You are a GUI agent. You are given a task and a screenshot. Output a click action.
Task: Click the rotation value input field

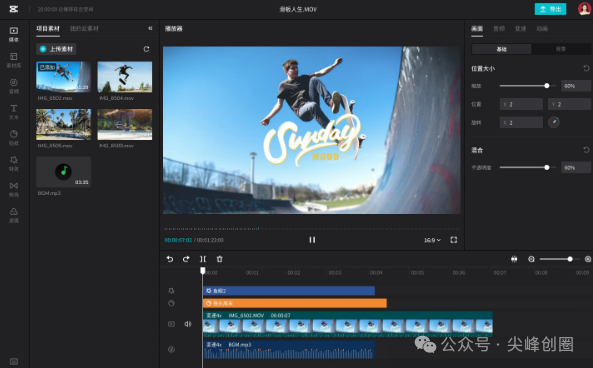pyautogui.click(x=521, y=123)
